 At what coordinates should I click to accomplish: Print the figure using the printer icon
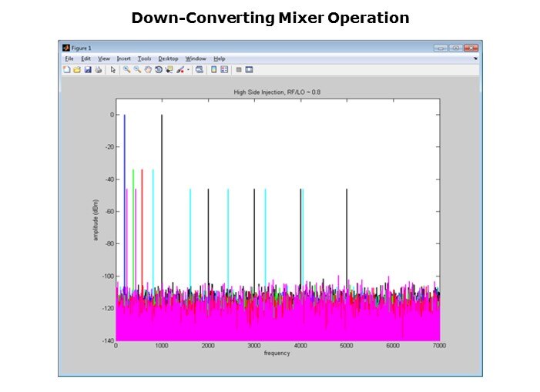[x=98, y=69]
